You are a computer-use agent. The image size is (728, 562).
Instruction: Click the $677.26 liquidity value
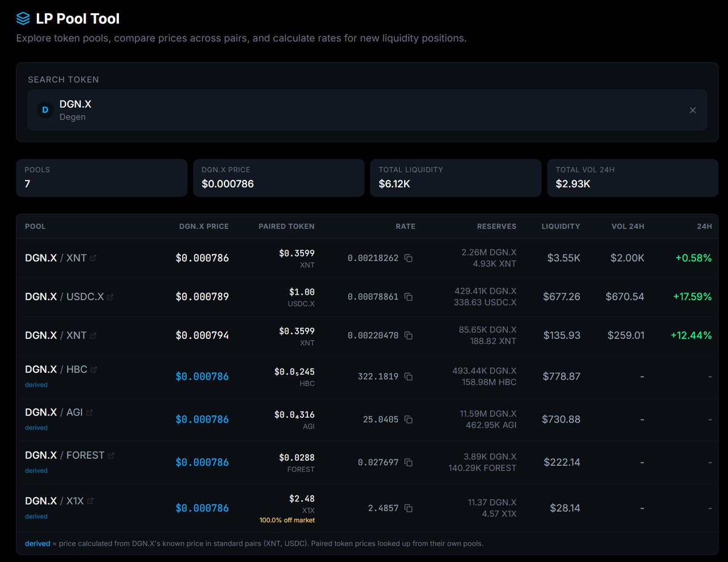[x=562, y=297]
